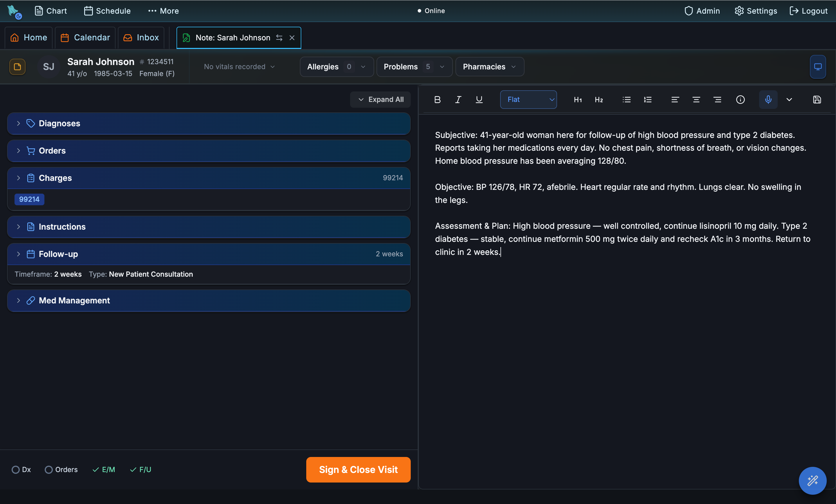
Task: Insert a bulleted list
Action: (627, 100)
